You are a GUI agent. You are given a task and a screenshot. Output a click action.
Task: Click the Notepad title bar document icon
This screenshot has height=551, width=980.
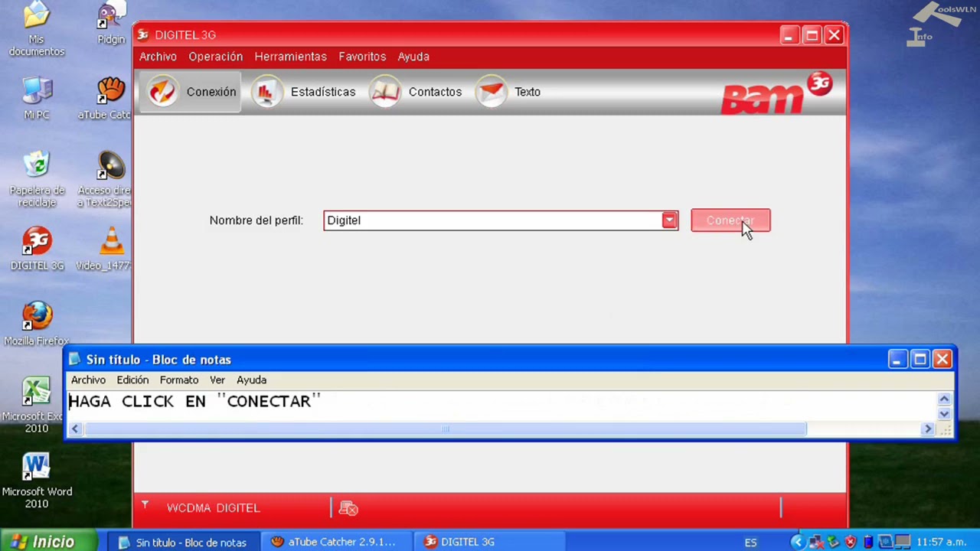click(74, 359)
